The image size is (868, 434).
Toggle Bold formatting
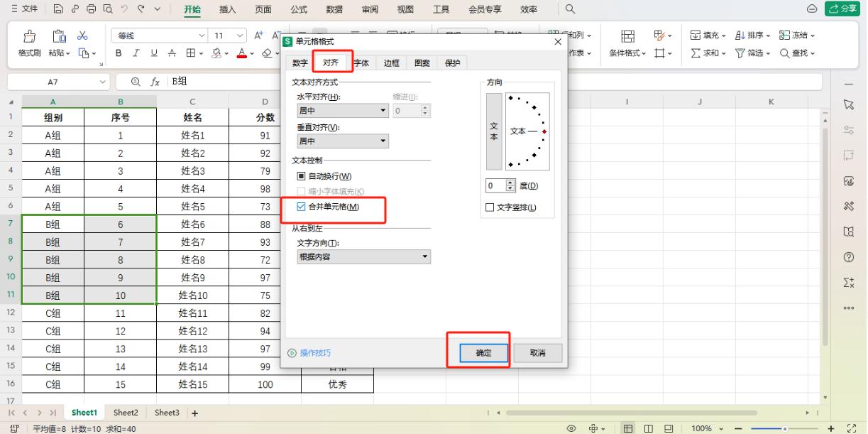[119, 53]
